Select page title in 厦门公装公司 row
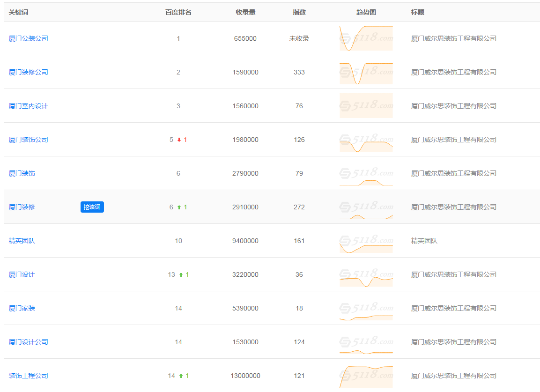 pyautogui.click(x=453, y=38)
